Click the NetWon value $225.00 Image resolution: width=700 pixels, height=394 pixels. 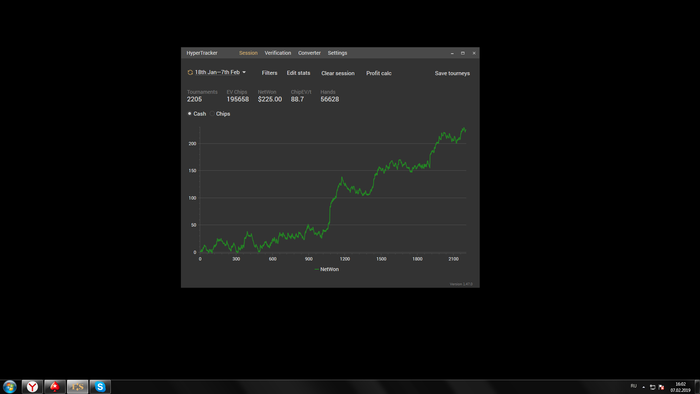tap(270, 100)
